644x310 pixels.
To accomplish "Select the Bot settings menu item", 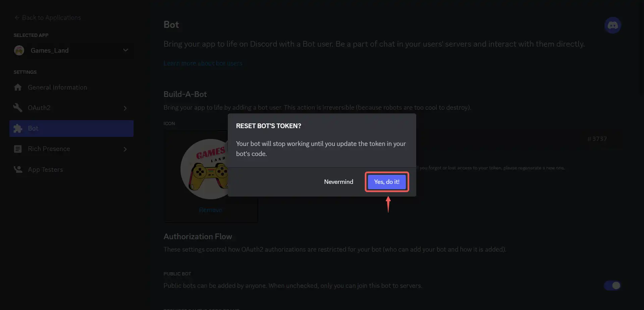I will click(x=71, y=128).
